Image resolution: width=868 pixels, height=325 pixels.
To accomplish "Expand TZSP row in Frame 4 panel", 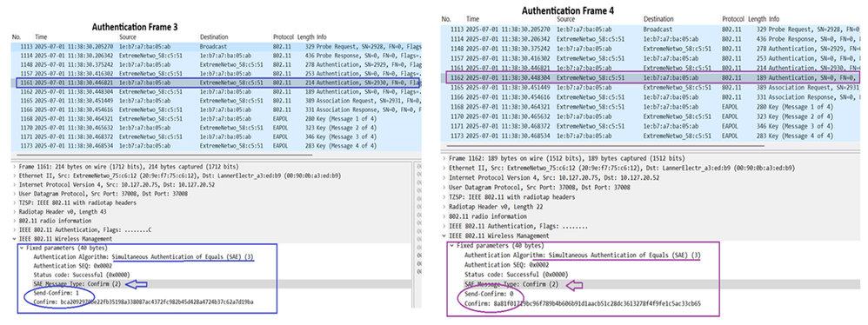I will (444, 196).
